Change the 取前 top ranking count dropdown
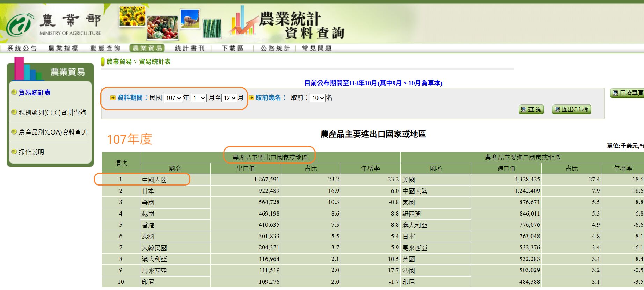The width and height of the screenshot is (644, 290). click(318, 98)
